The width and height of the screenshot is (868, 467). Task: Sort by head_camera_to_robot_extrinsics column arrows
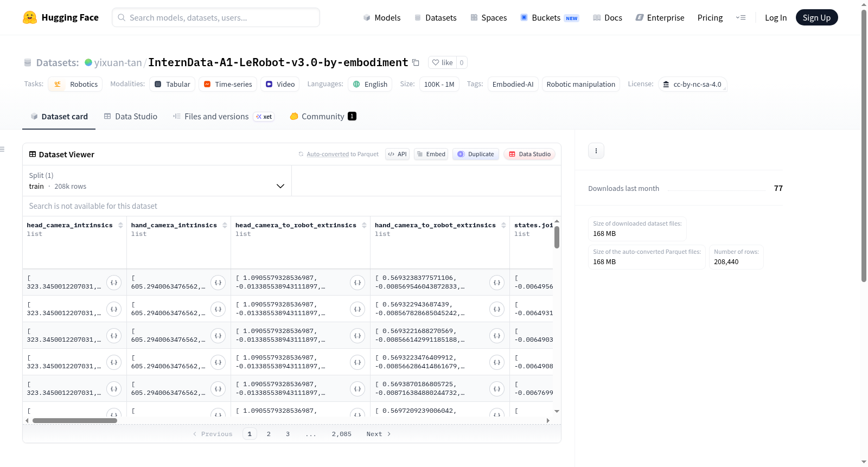point(364,225)
